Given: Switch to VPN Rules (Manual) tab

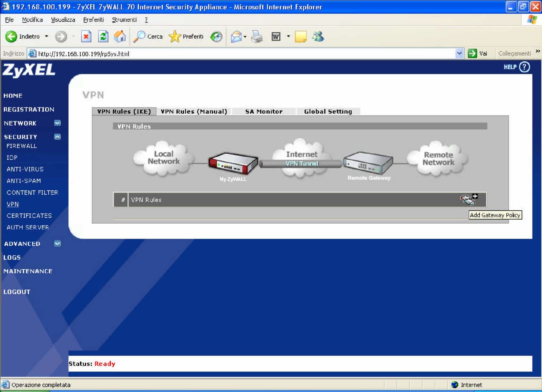Looking at the screenshot, I should 194,111.
